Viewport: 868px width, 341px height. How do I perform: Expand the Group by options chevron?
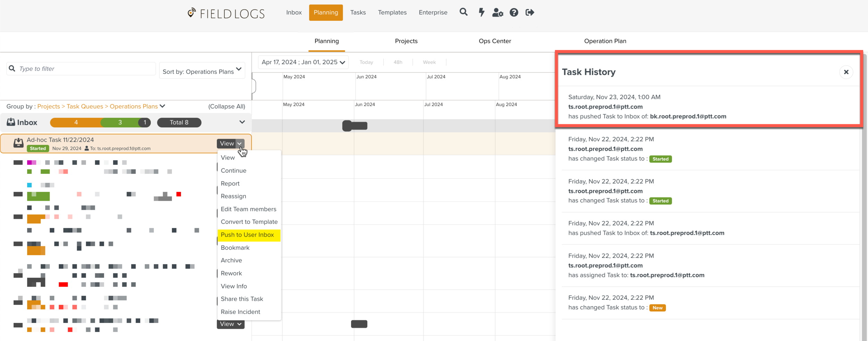162,106
